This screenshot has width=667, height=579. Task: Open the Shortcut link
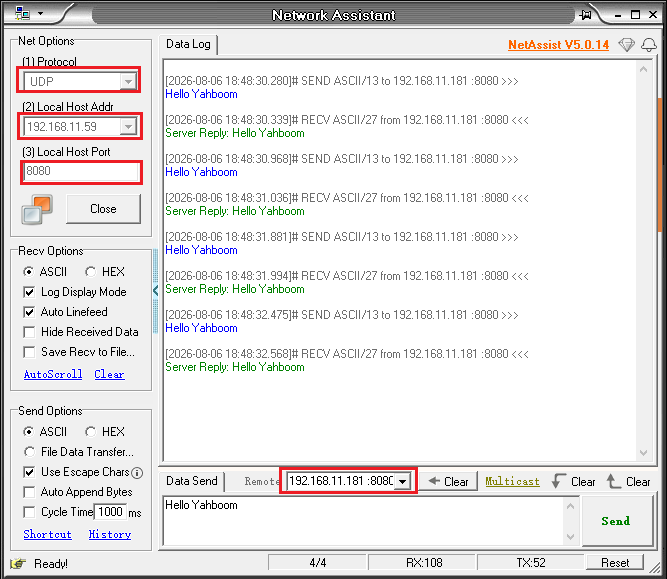48,534
